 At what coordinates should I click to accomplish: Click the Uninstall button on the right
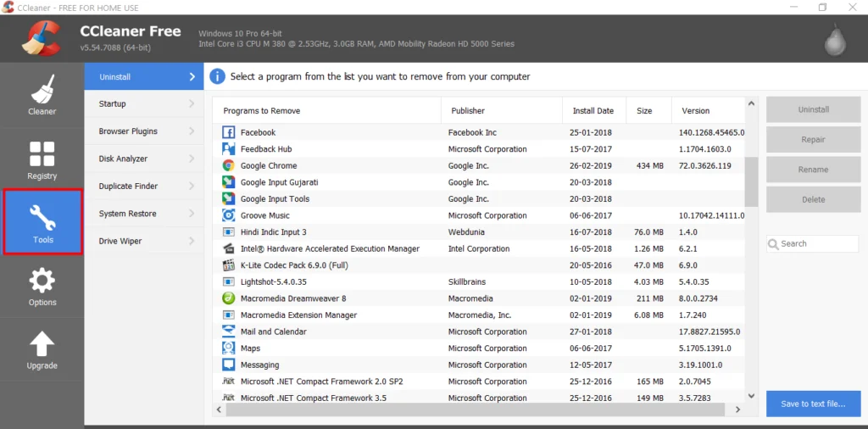coord(813,109)
